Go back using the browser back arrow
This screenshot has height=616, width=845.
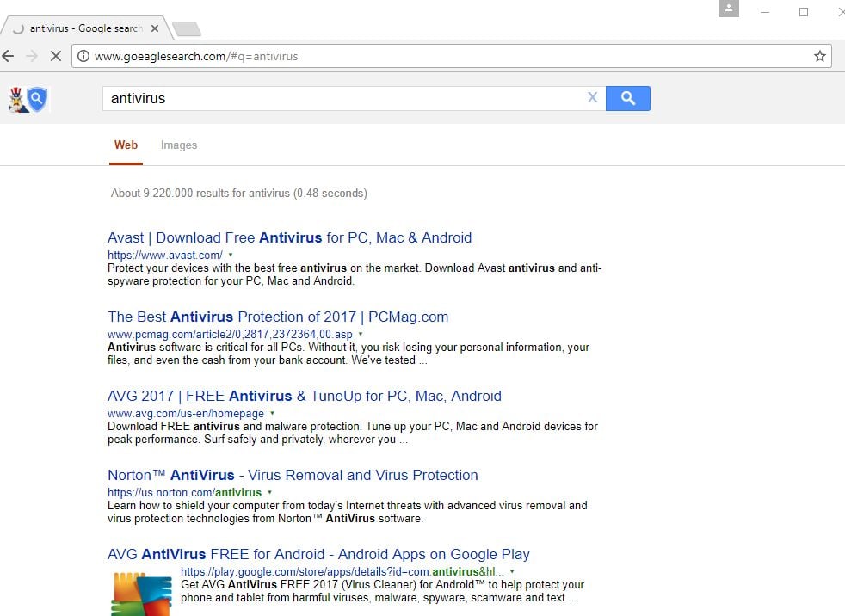coord(8,56)
